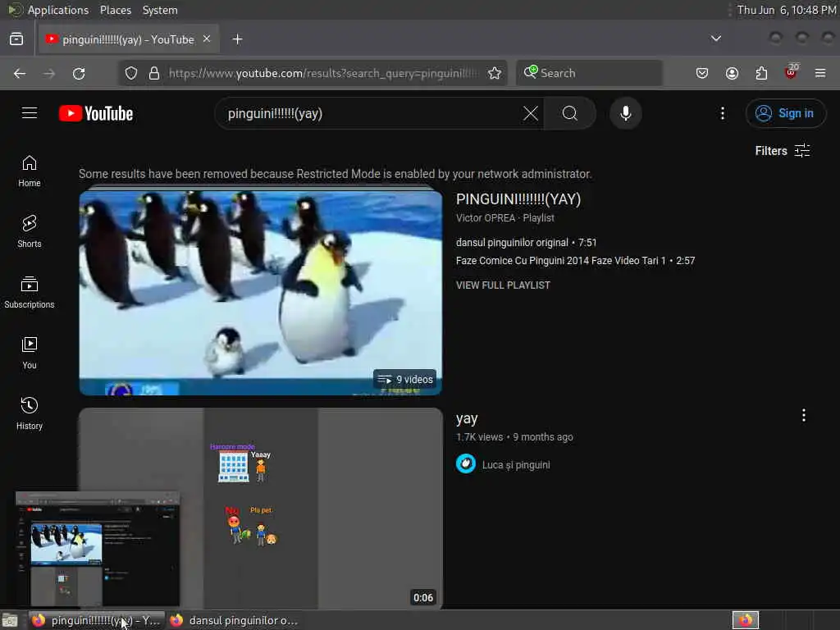Open the penguin playlist thumbnail

261,293
